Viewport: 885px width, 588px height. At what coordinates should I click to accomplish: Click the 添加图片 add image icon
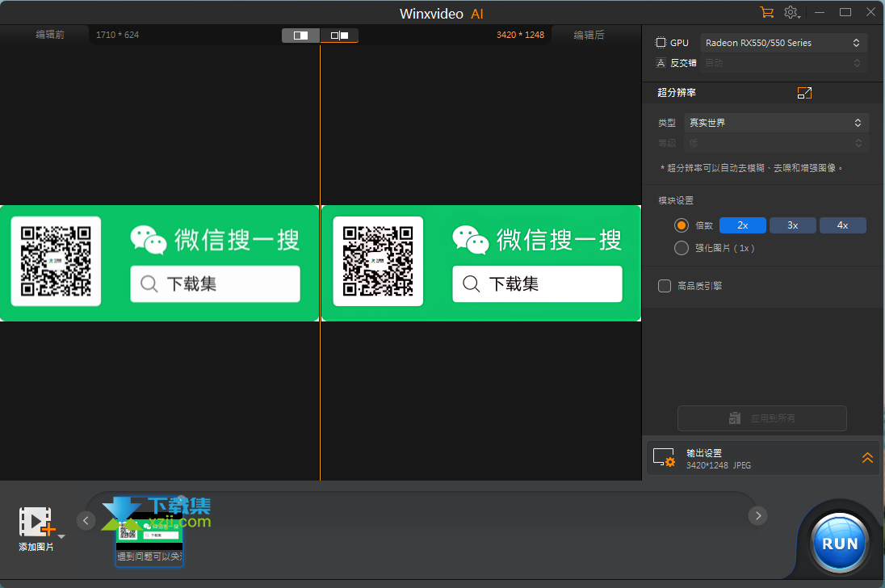[36, 522]
